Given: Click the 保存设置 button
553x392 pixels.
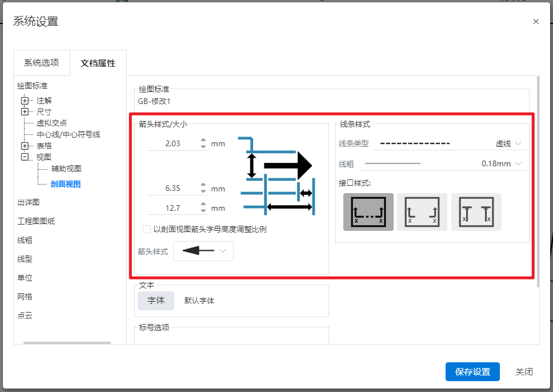Looking at the screenshot, I should point(472,372).
